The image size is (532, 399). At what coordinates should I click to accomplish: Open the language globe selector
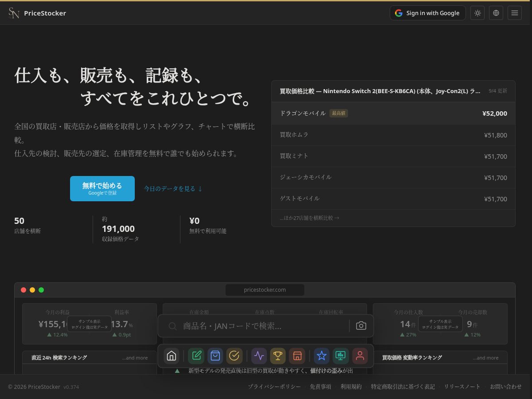(x=496, y=13)
